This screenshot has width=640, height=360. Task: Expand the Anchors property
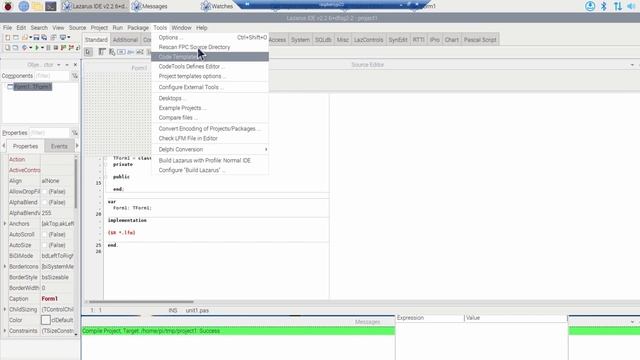(5, 224)
